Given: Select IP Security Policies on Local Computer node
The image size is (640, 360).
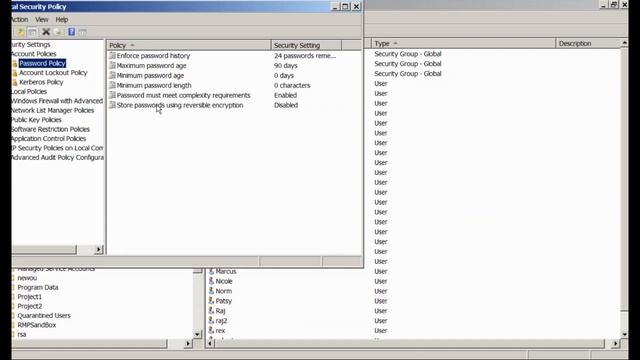Looking at the screenshot, I should (x=58, y=148).
